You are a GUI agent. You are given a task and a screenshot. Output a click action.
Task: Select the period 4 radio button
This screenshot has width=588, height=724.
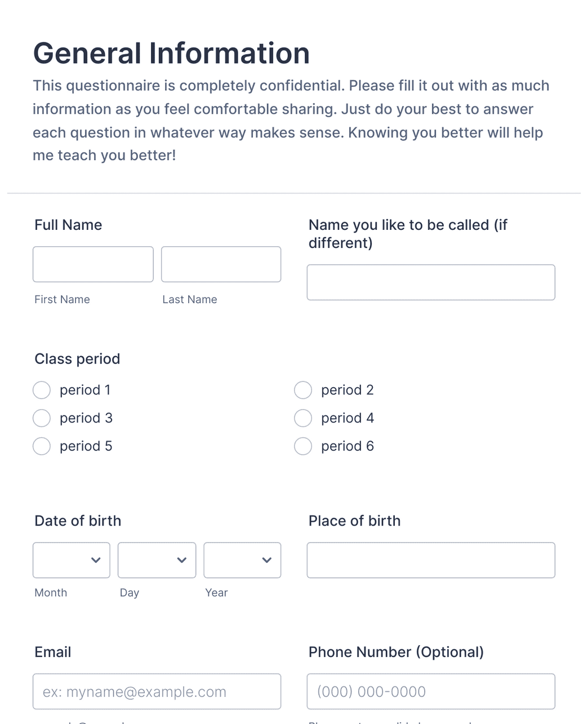pos(302,418)
